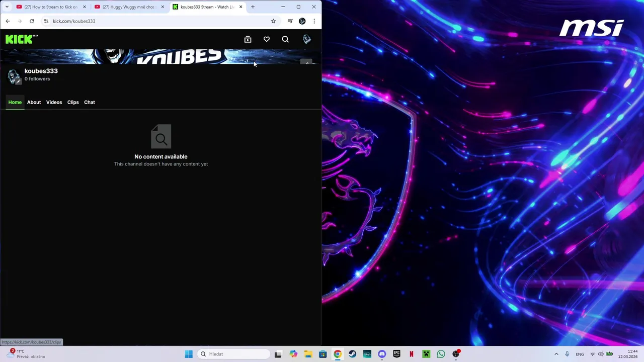Open a new Chrome tab
The width and height of the screenshot is (644, 362).
coord(253,7)
